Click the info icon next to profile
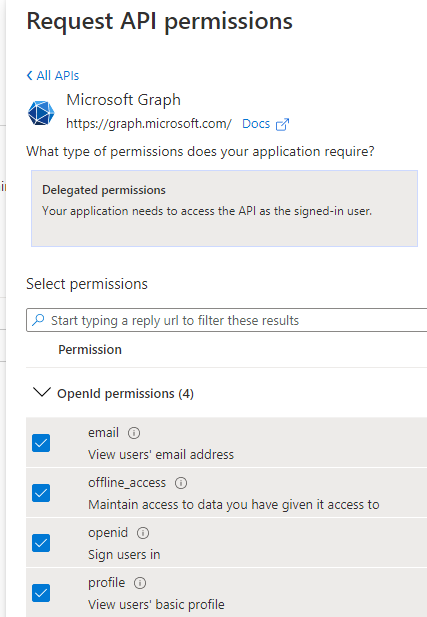 [x=140, y=583]
